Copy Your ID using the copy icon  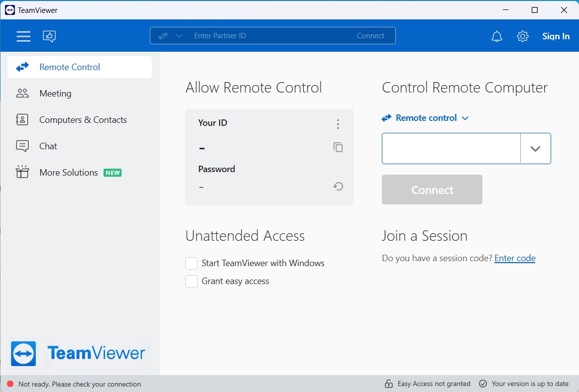point(338,147)
